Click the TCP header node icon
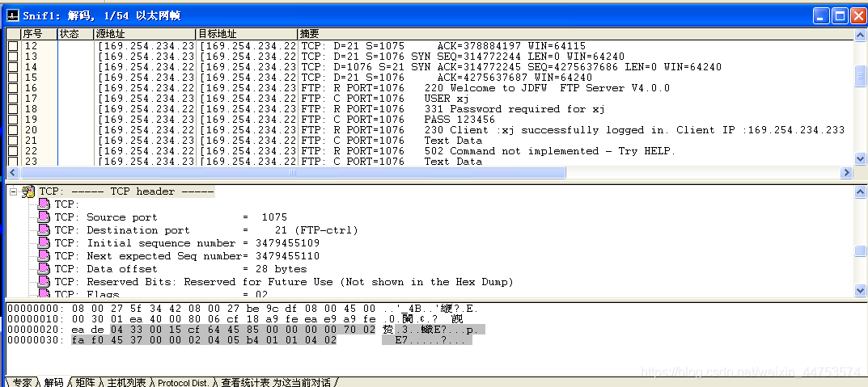The image size is (868, 387). [28, 191]
